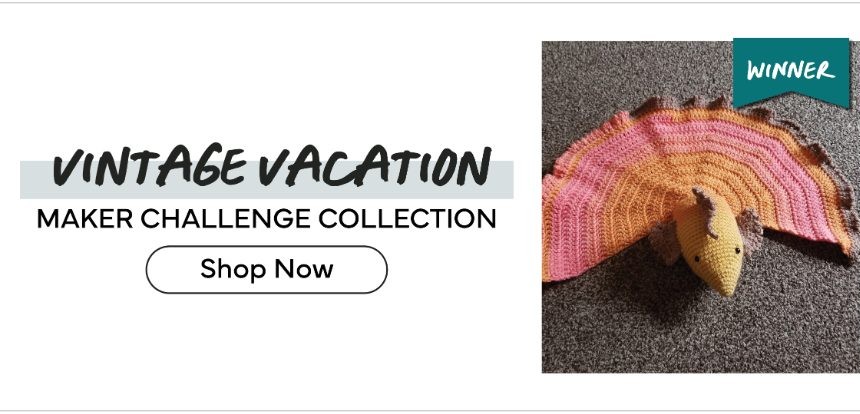
Task: Click the Shop Now button
Action: click(267, 269)
